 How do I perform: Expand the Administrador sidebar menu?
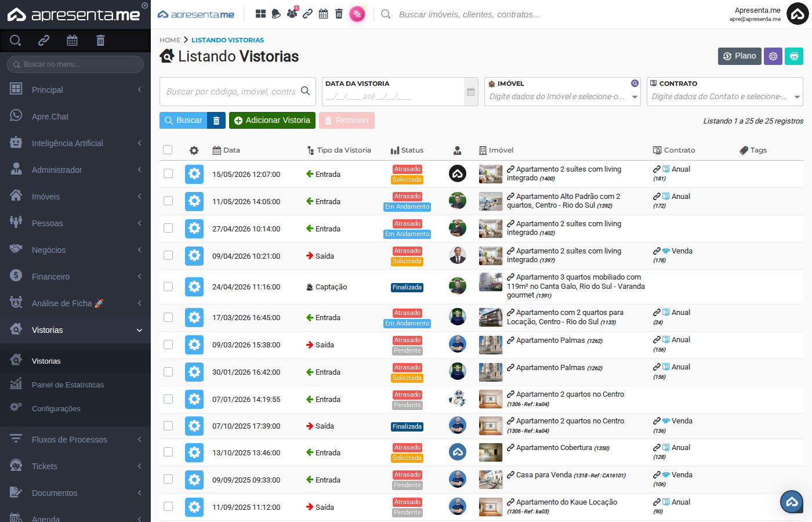pyautogui.click(x=75, y=170)
